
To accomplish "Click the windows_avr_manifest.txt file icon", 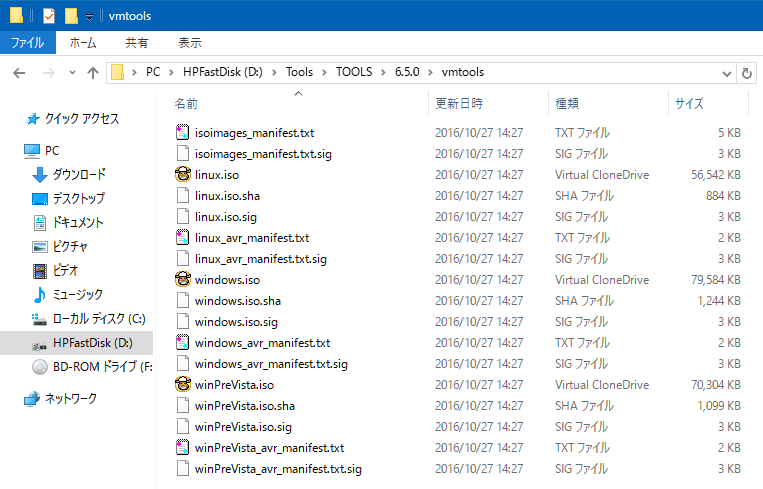I will click(x=182, y=343).
